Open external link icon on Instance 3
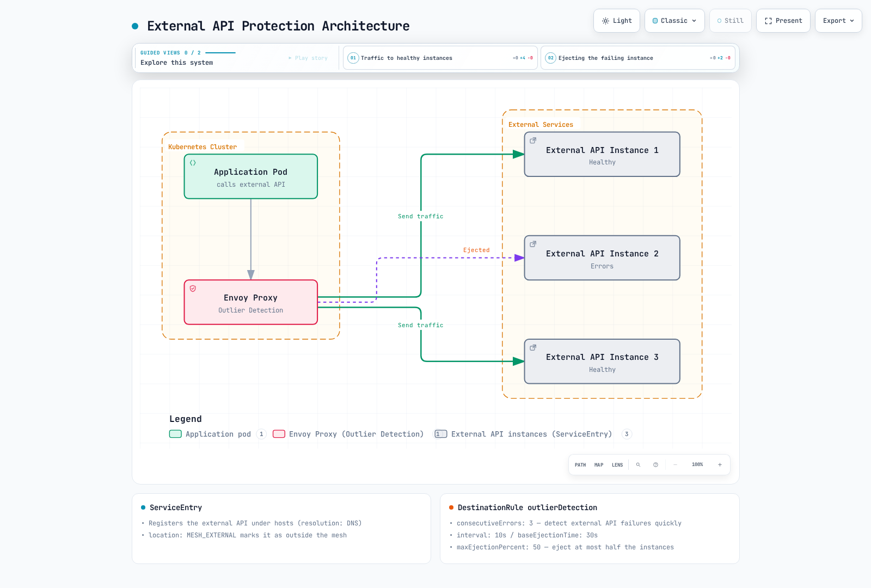 click(533, 347)
